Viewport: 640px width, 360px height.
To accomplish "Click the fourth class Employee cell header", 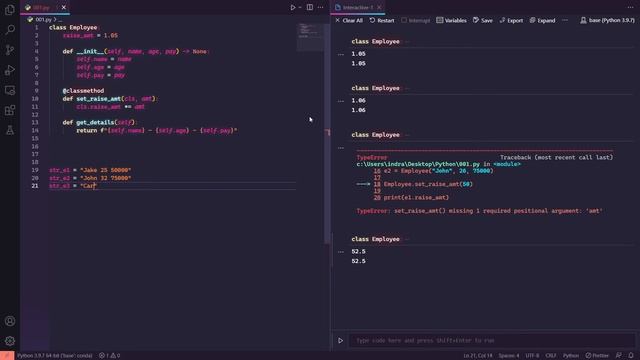I will 376,239.
